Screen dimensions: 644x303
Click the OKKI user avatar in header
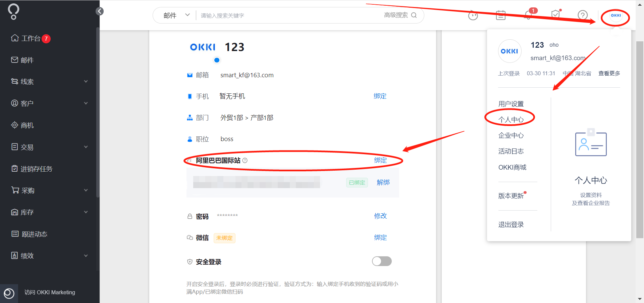click(x=616, y=15)
